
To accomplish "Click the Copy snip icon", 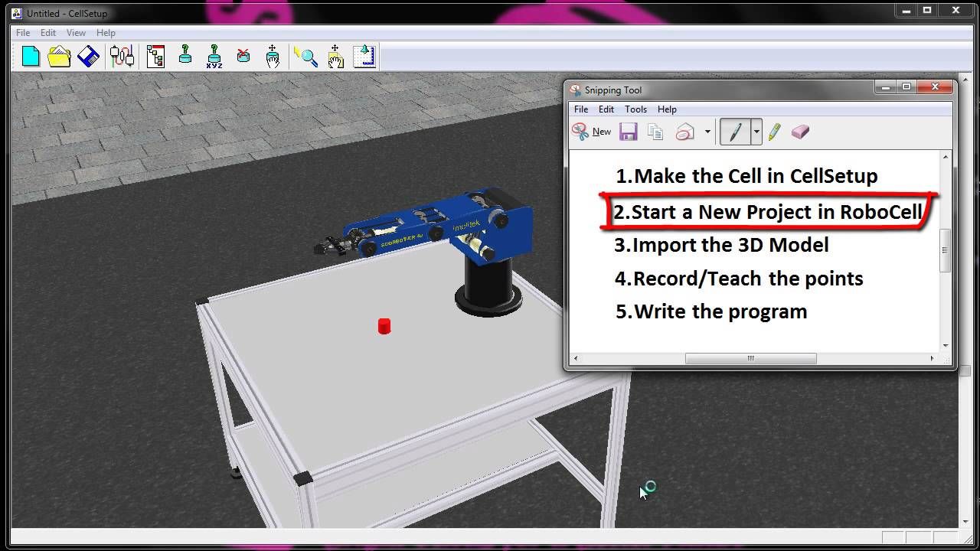I will tap(655, 132).
